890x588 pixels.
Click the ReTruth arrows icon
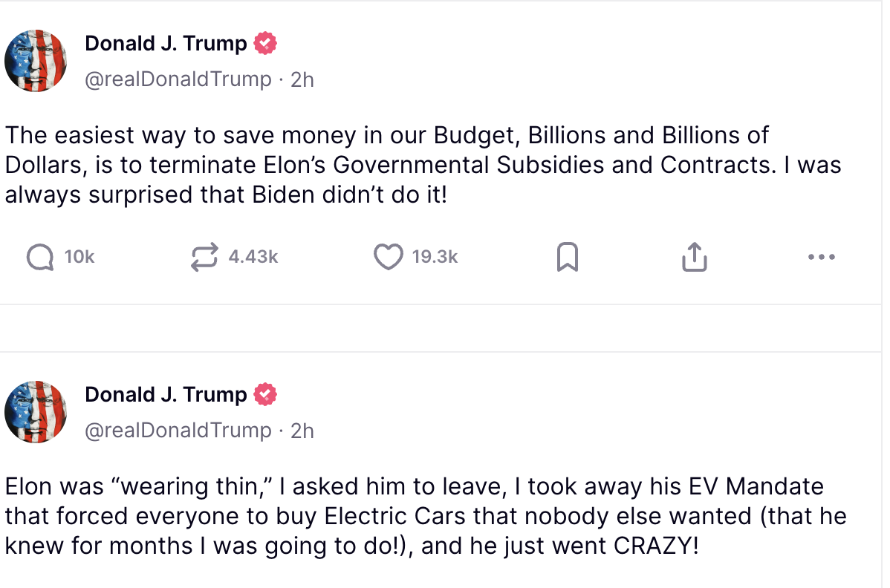[x=204, y=258]
